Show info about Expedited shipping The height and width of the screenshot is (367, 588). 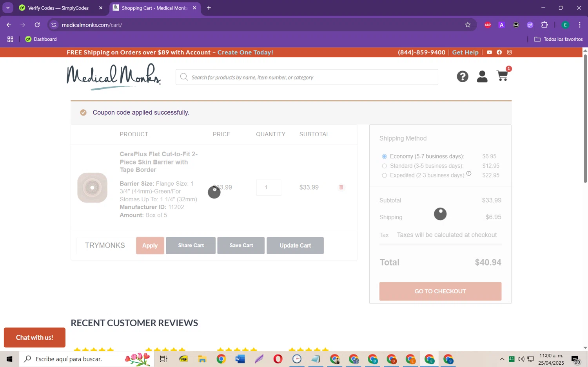pos(469,174)
